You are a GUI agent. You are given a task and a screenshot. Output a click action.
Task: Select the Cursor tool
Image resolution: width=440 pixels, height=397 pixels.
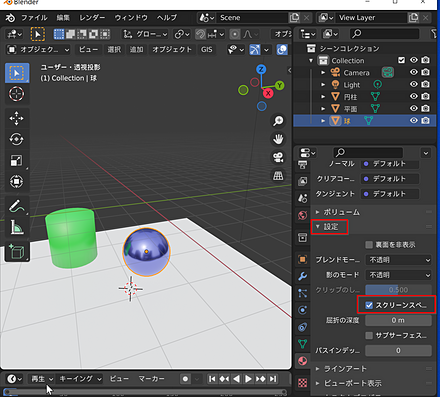click(x=17, y=94)
